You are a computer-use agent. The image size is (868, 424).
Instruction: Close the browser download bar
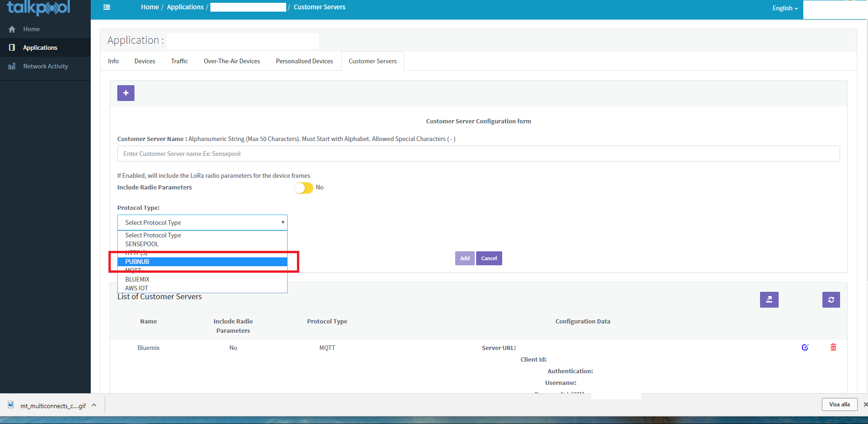[x=865, y=404]
